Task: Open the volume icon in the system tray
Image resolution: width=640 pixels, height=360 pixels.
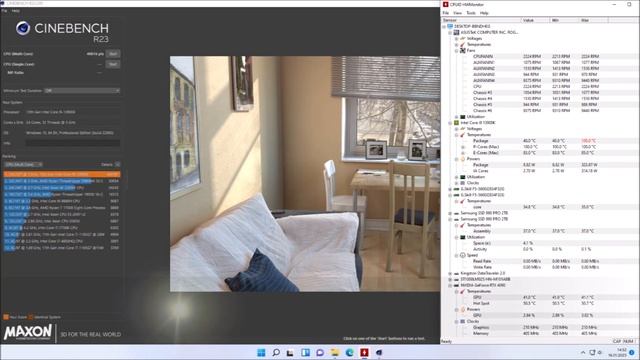Action: tap(599, 353)
